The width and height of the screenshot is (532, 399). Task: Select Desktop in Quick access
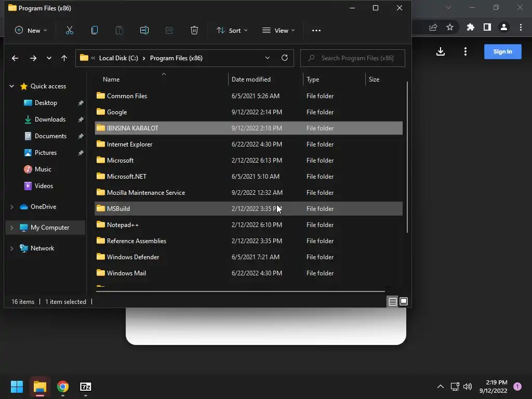(x=46, y=103)
